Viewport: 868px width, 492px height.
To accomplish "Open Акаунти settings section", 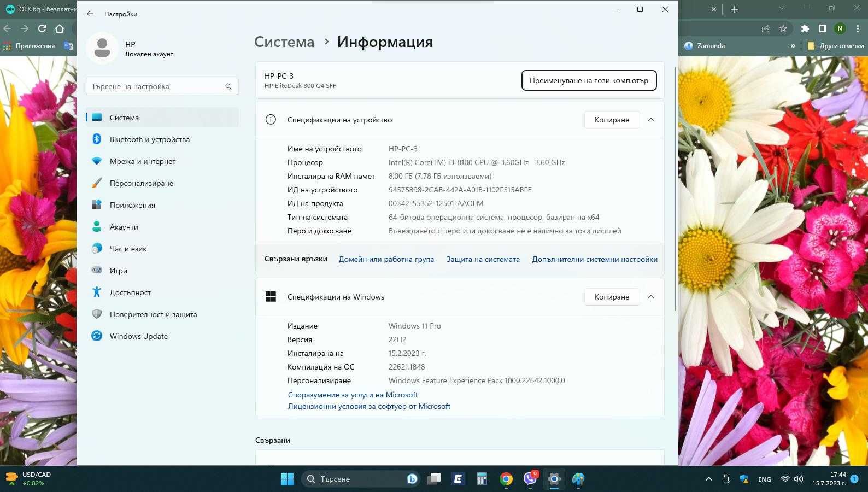I will (x=162, y=227).
